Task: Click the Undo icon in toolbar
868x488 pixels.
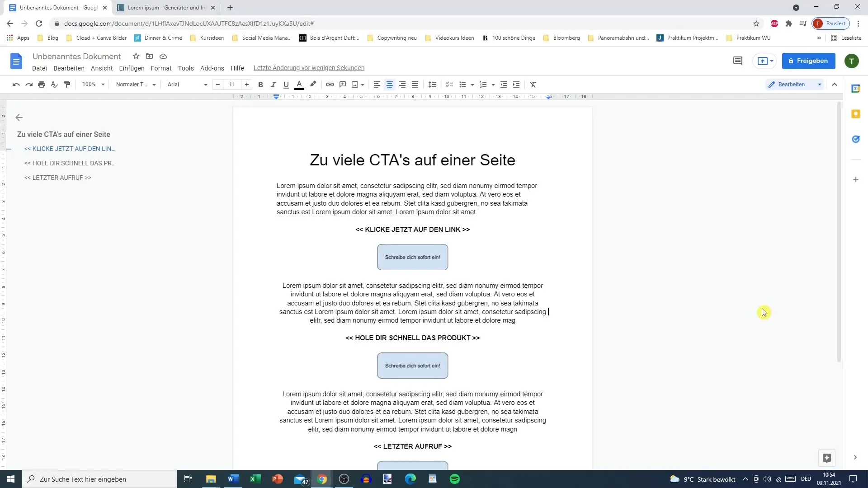Action: click(16, 84)
